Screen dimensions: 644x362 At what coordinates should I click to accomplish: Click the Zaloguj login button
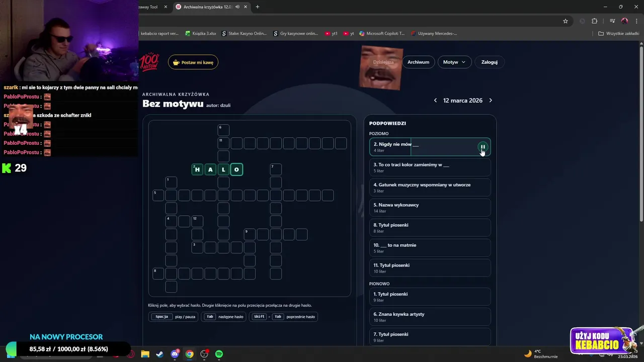pos(489,62)
